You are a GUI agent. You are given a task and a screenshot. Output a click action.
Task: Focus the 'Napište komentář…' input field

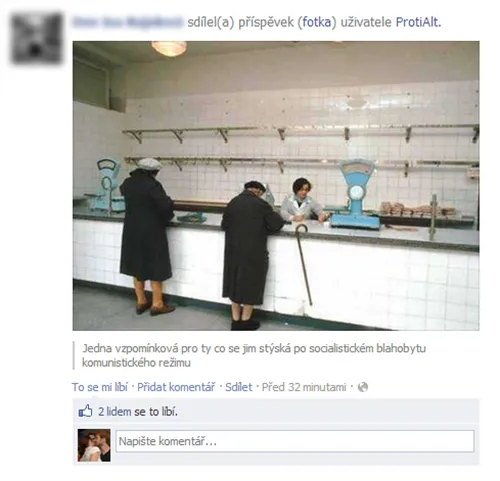click(295, 441)
